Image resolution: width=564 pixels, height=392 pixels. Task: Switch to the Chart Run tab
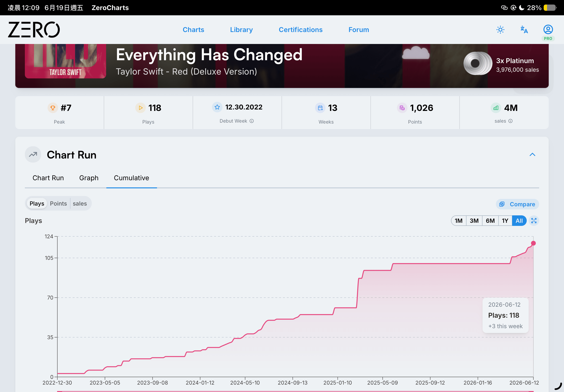48,178
